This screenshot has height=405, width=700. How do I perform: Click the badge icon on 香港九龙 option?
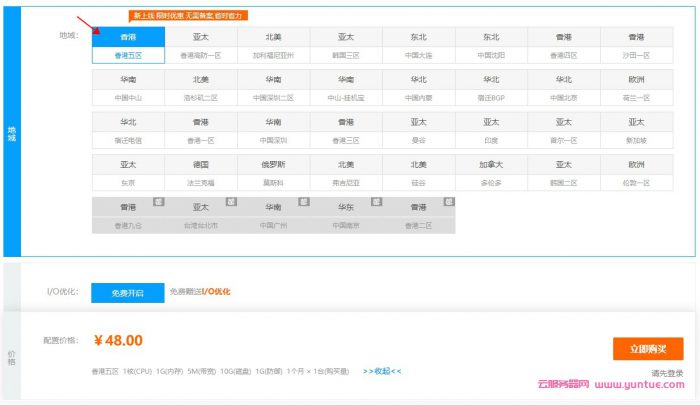pyautogui.click(x=158, y=202)
